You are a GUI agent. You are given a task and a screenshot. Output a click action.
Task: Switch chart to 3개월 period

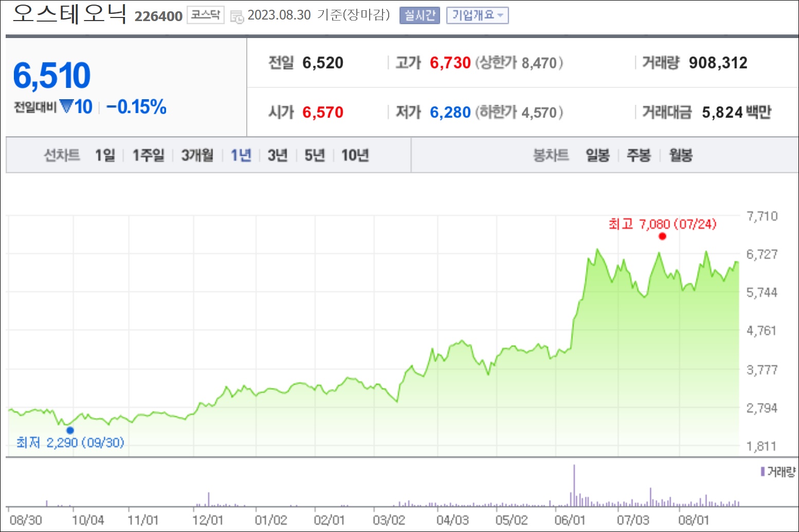coord(197,155)
